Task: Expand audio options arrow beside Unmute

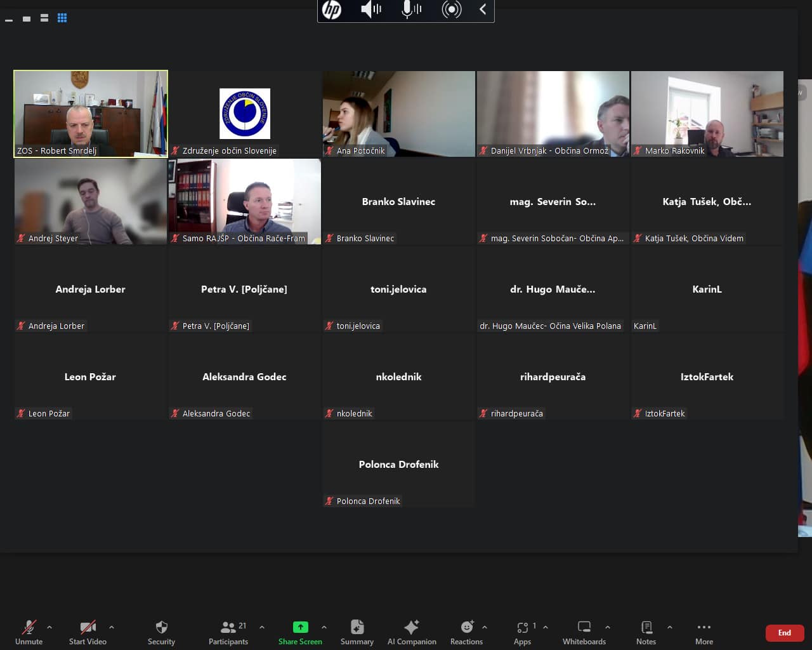Action: pos(49,627)
